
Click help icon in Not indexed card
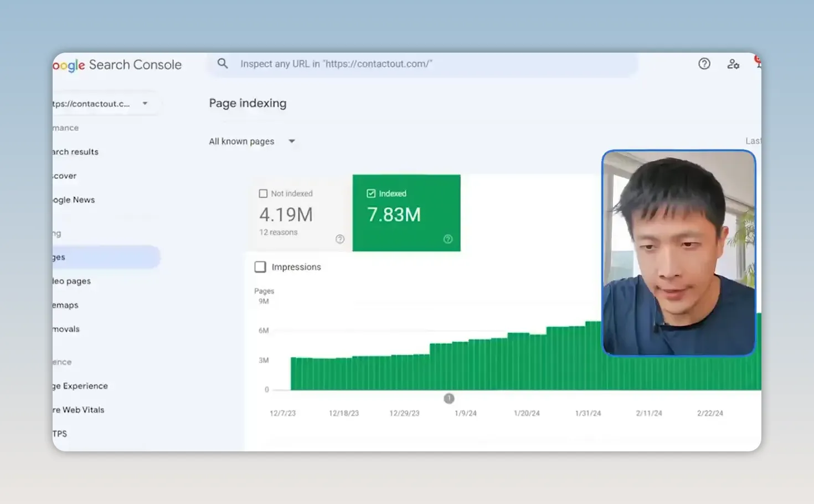(x=340, y=239)
